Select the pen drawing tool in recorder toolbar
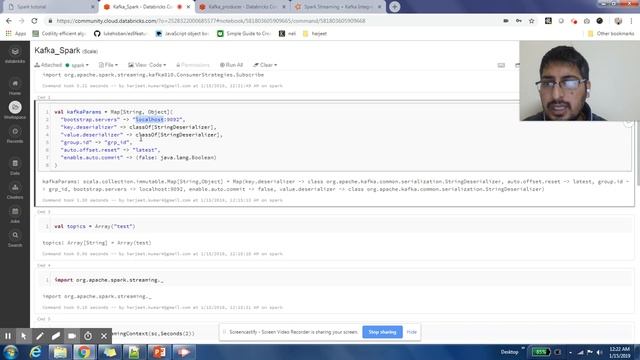640x360 pixels. (40, 336)
